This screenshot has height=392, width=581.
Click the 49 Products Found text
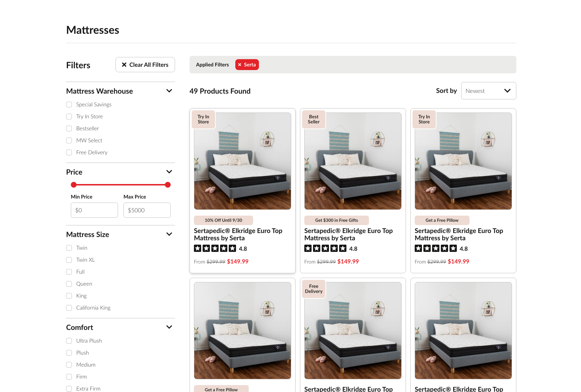tap(220, 91)
